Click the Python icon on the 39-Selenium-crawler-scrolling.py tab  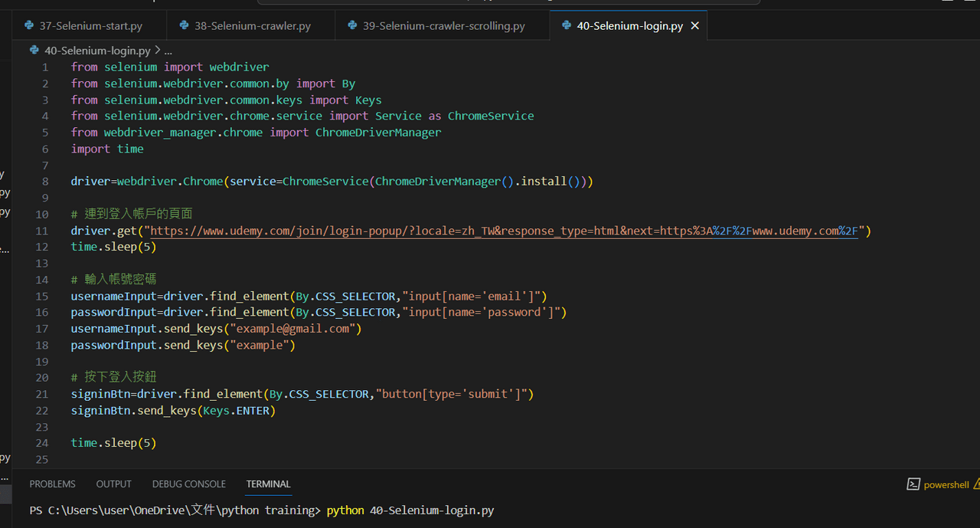353,25
